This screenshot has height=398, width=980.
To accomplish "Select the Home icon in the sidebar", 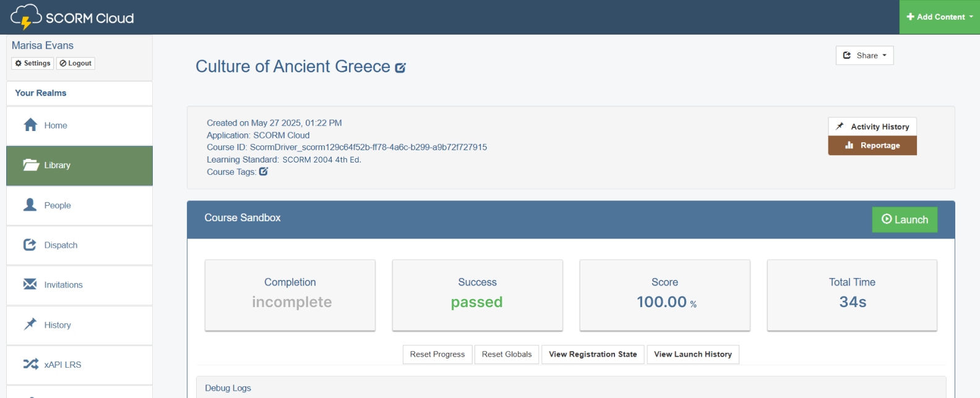I will 29,125.
